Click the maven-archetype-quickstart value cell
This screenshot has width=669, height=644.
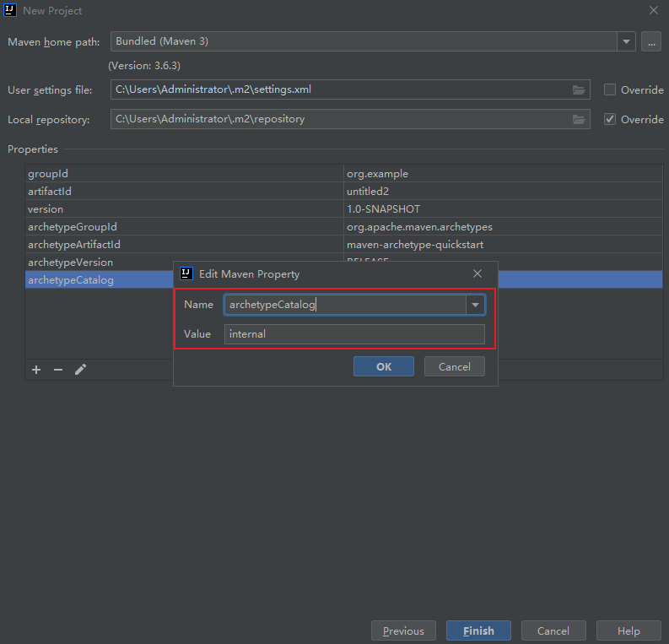point(503,245)
